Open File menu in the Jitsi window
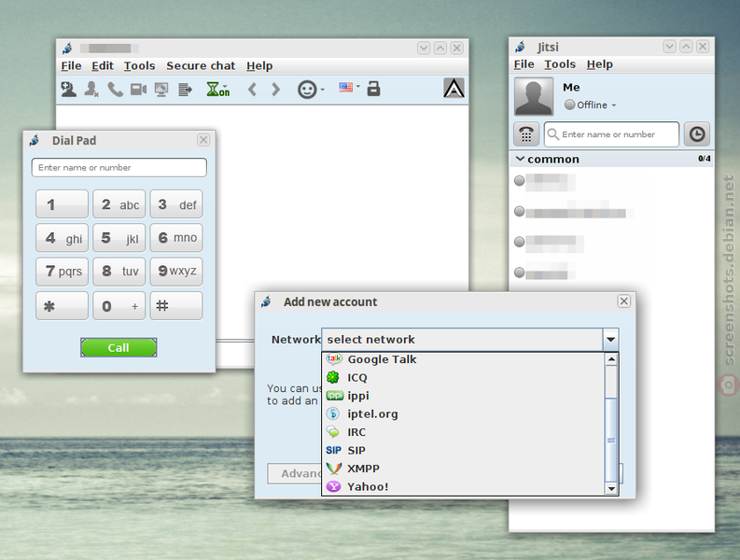Image resolution: width=740 pixels, height=560 pixels. (x=524, y=64)
